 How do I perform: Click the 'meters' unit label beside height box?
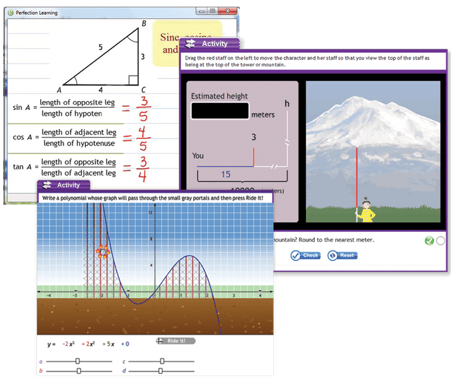tap(263, 115)
